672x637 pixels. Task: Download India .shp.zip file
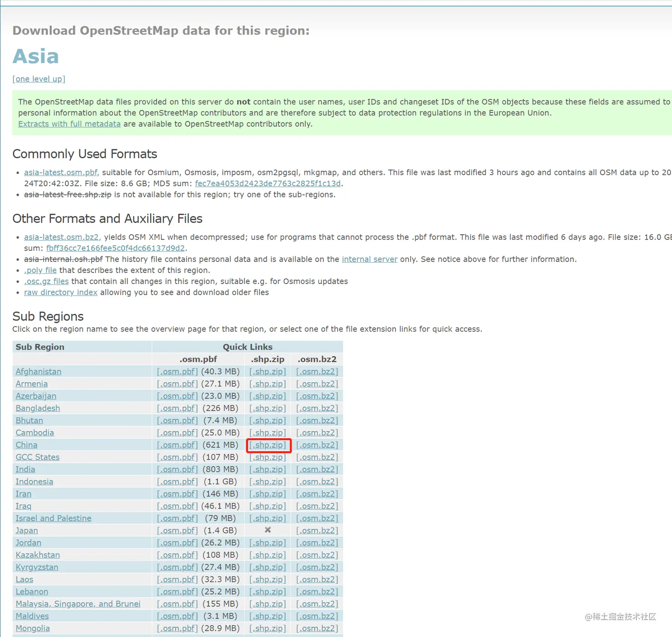[x=268, y=469]
